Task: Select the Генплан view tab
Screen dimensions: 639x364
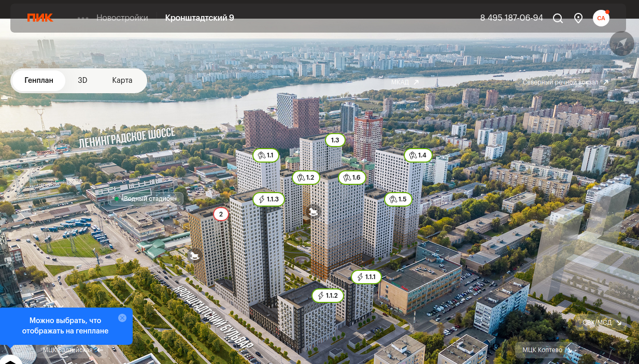Action: point(39,81)
